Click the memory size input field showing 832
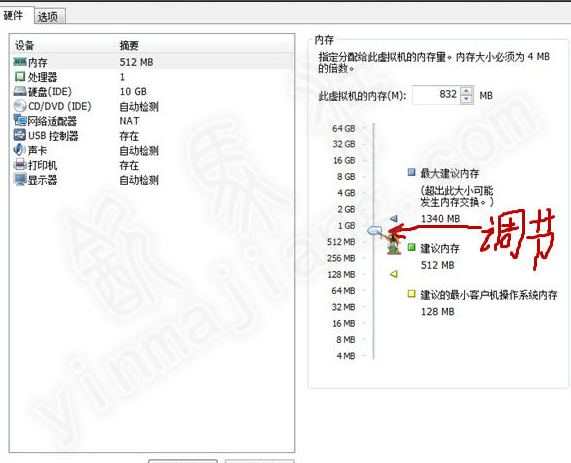571x463 pixels. [x=436, y=95]
